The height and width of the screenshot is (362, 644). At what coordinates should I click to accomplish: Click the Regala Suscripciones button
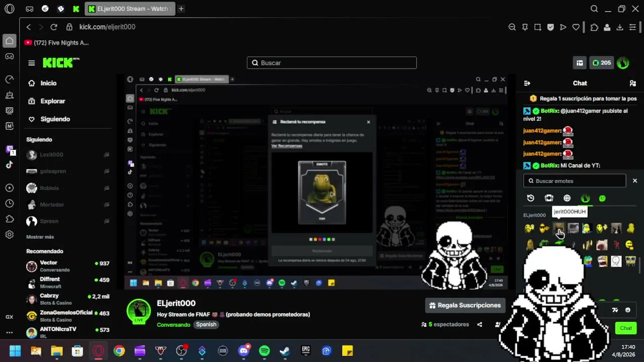(x=465, y=305)
